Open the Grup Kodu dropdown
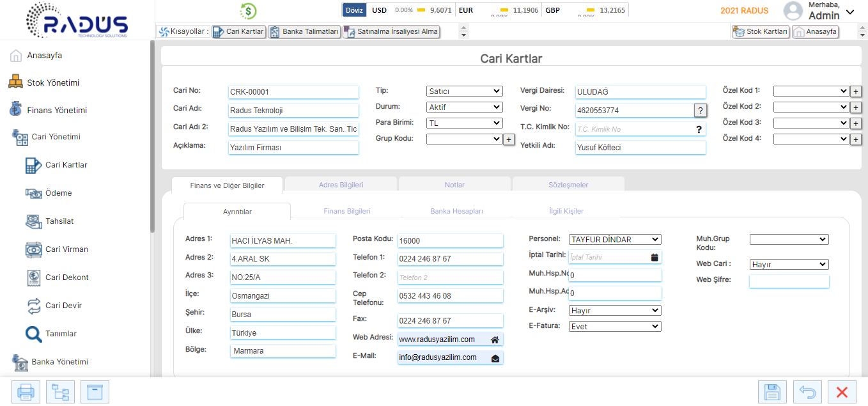Viewport: 868px width, 406px height. point(465,139)
